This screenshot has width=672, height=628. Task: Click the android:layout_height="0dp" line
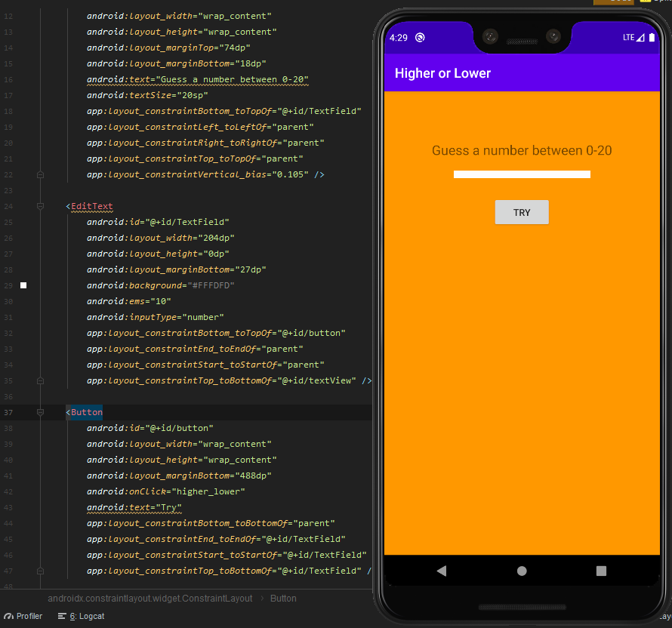tap(158, 254)
